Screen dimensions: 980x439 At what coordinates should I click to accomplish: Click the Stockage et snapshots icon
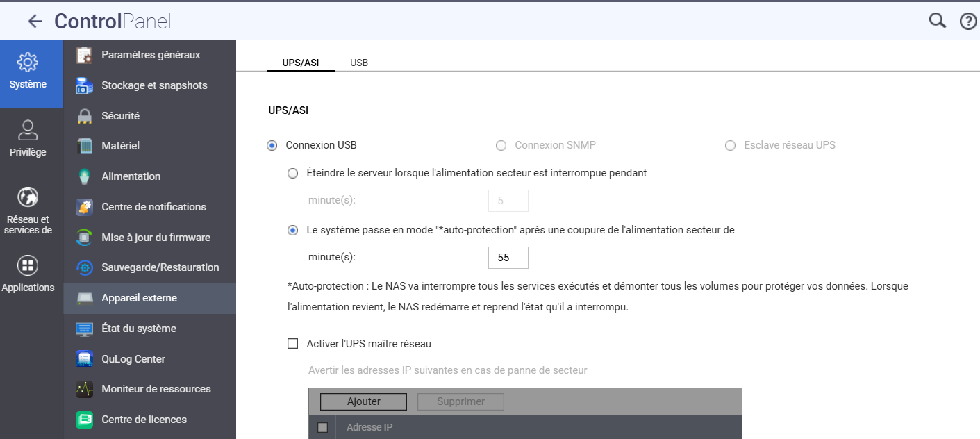point(84,85)
